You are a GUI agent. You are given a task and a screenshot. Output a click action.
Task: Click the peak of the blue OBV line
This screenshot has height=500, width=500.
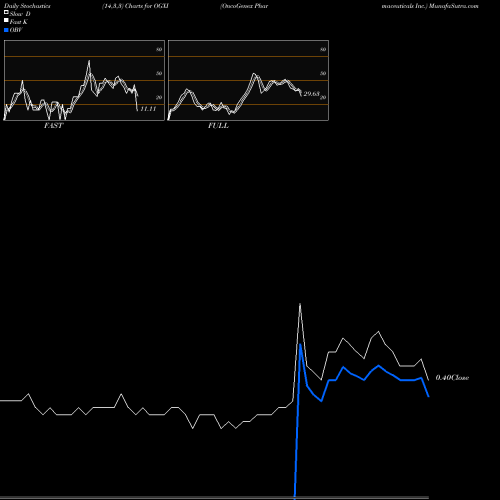click(300, 344)
